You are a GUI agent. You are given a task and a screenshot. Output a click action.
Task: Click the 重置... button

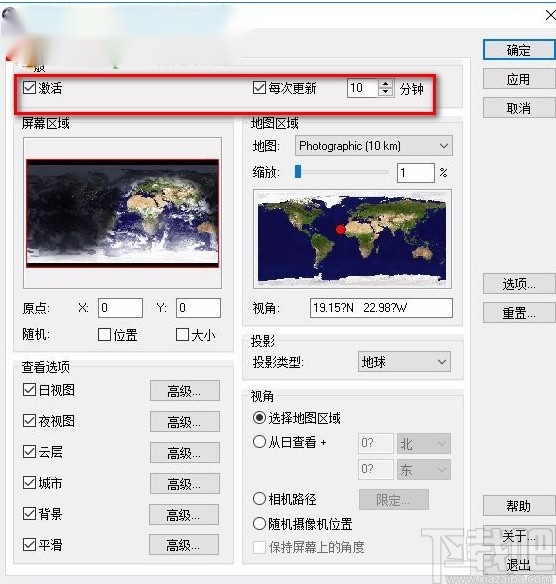pos(518,313)
